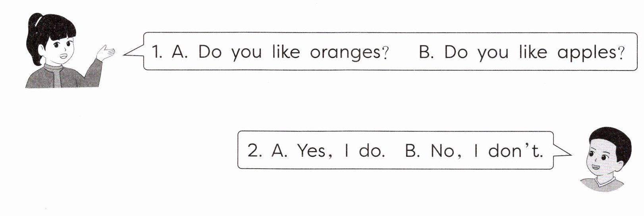Click the boy's face illustration

click(600, 160)
